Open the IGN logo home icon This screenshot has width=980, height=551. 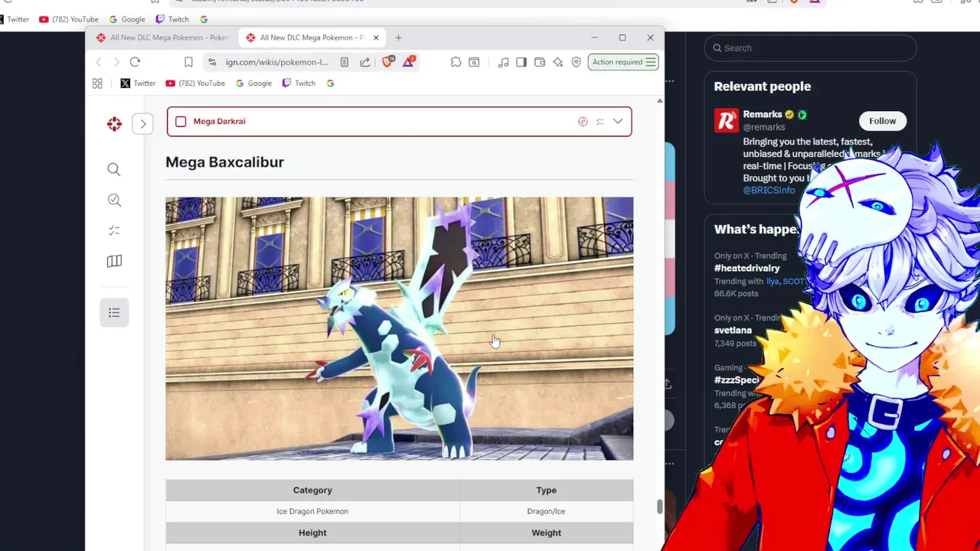coord(114,124)
